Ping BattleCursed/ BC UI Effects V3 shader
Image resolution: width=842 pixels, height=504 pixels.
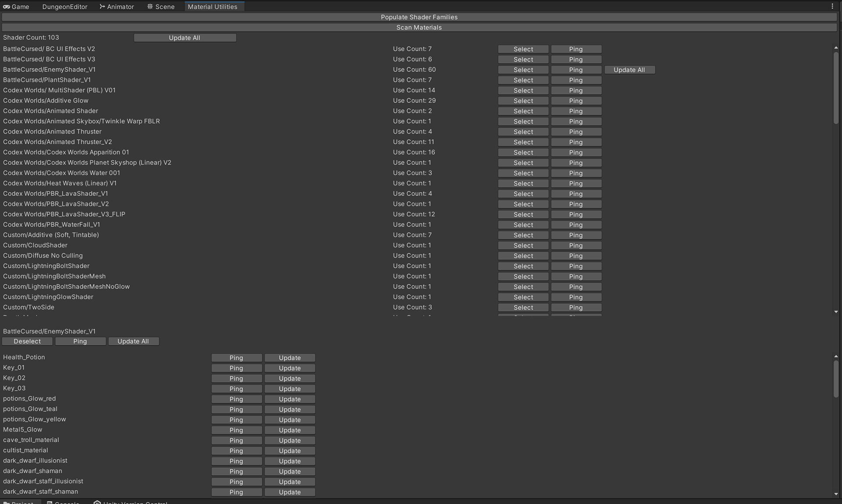coord(576,60)
